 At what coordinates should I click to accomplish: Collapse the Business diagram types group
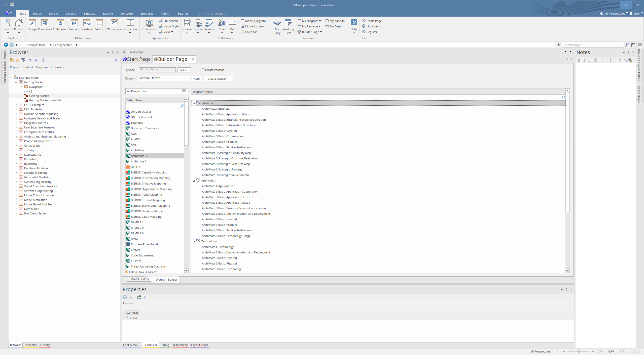pos(194,103)
